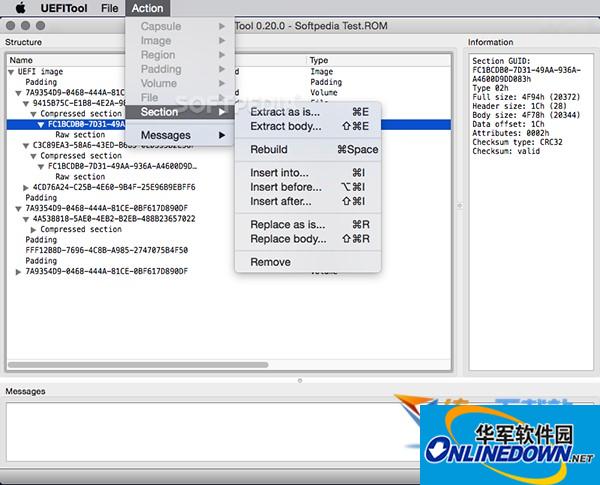Open the File menu
The image size is (600, 485).
pos(109,8)
